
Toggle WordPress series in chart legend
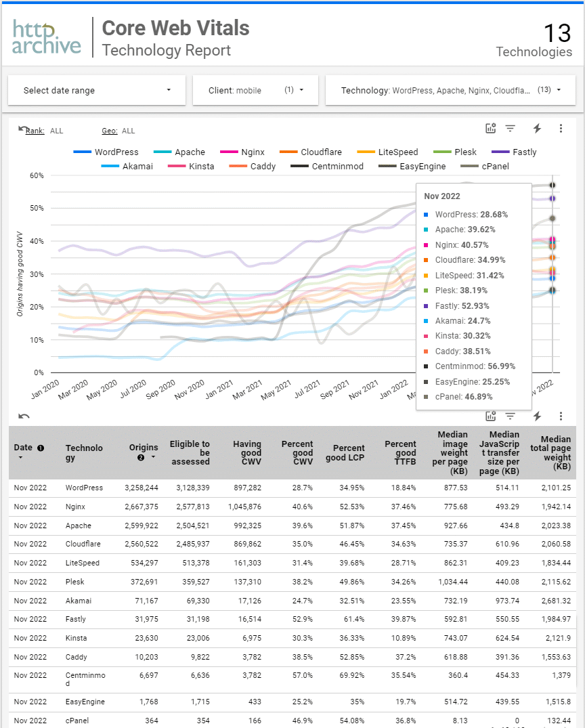(x=106, y=152)
